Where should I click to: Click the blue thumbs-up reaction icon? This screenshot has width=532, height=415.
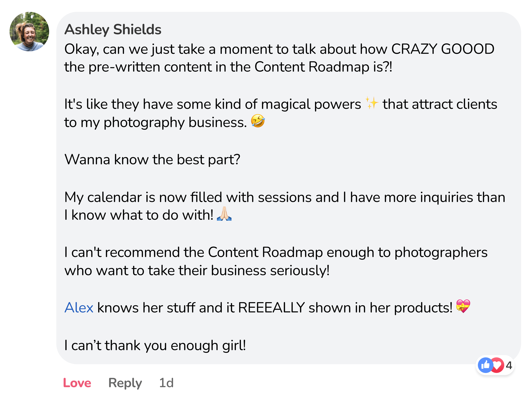click(x=485, y=365)
